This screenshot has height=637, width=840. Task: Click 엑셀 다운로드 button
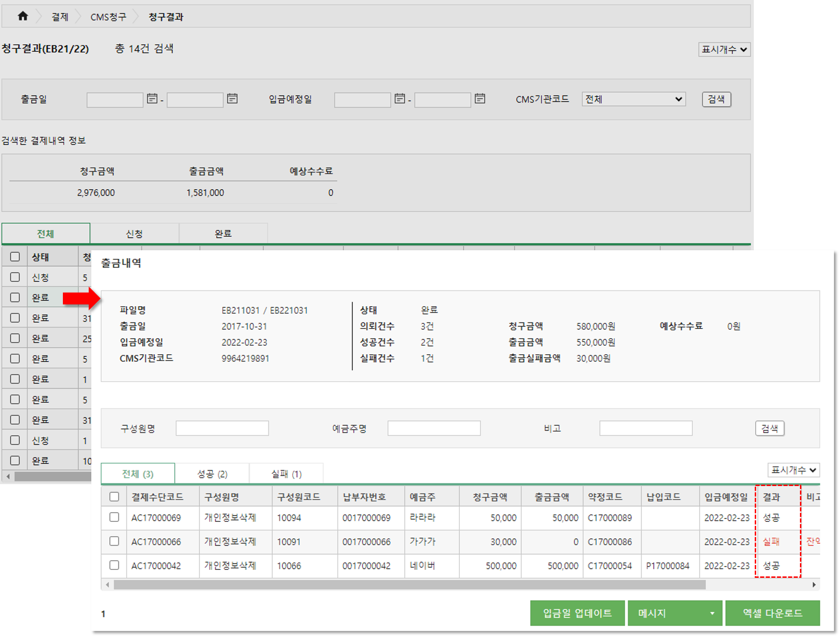point(772,613)
